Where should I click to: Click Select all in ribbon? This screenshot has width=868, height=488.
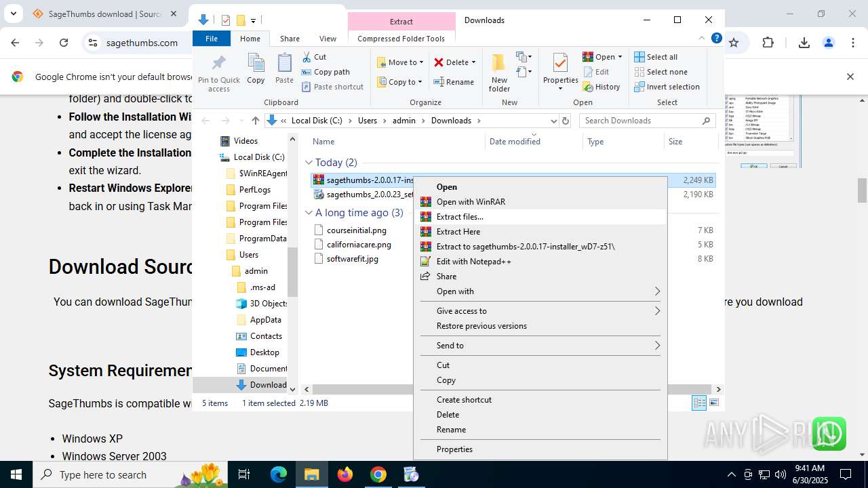pos(656,57)
